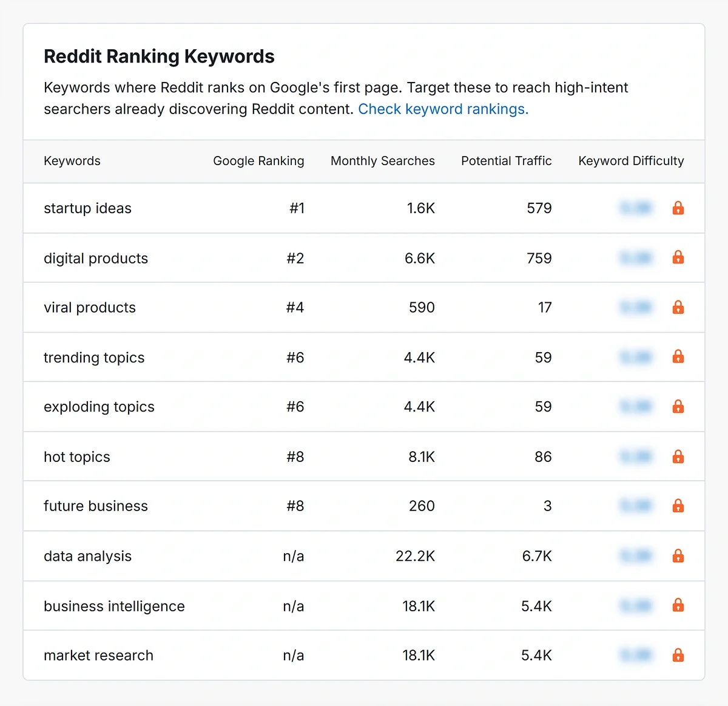Select the startup ideas keyword
Screen dimensions: 728x706
(x=87, y=208)
